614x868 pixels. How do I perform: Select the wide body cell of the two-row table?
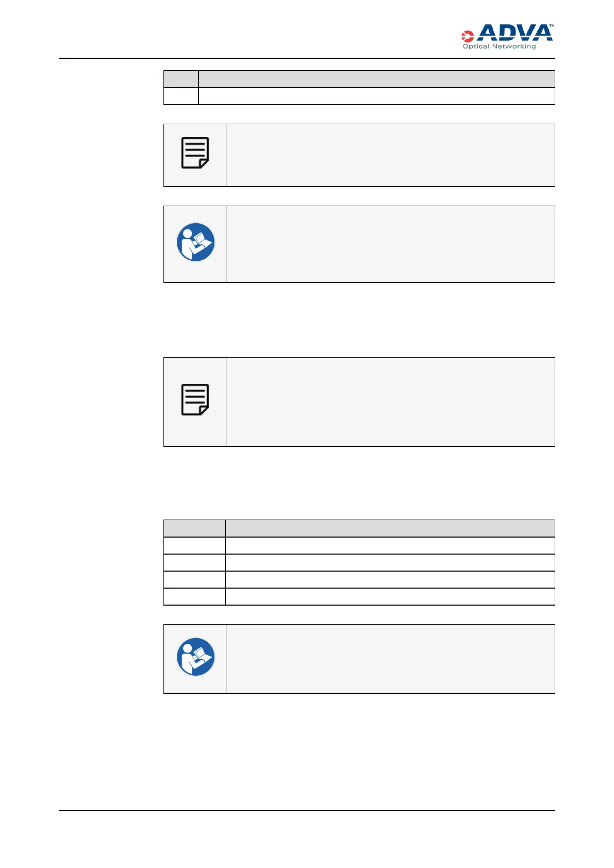tap(376, 96)
